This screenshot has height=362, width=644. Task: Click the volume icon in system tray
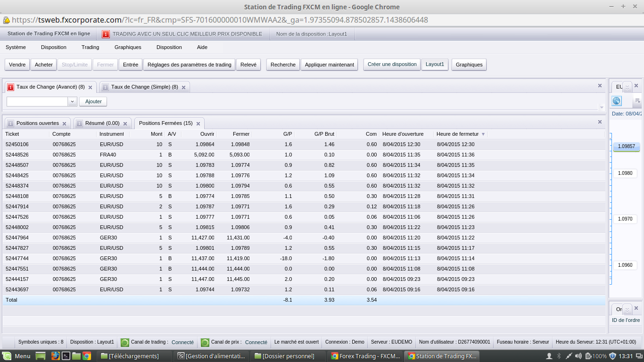pos(579,356)
